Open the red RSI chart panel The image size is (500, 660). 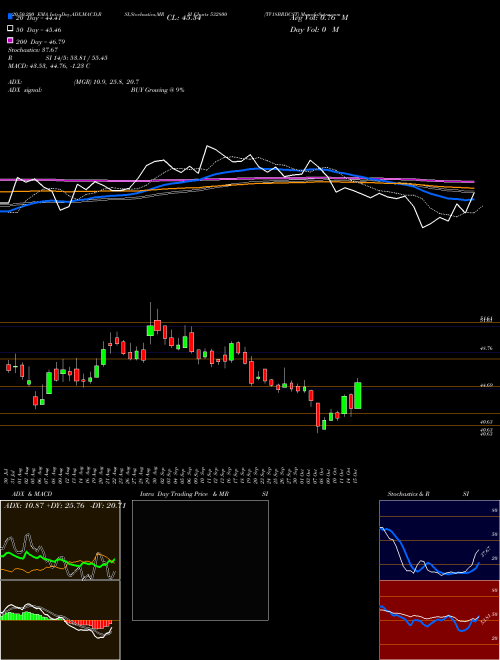439,620
